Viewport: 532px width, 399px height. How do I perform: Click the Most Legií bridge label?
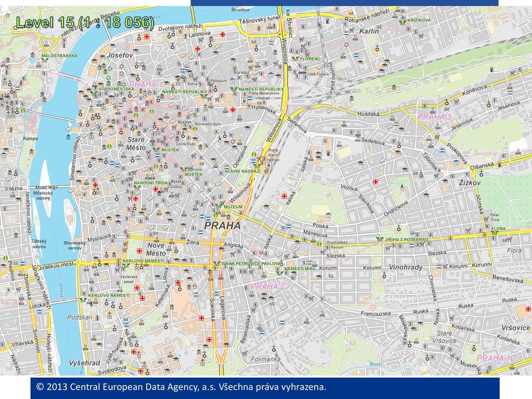point(47,187)
